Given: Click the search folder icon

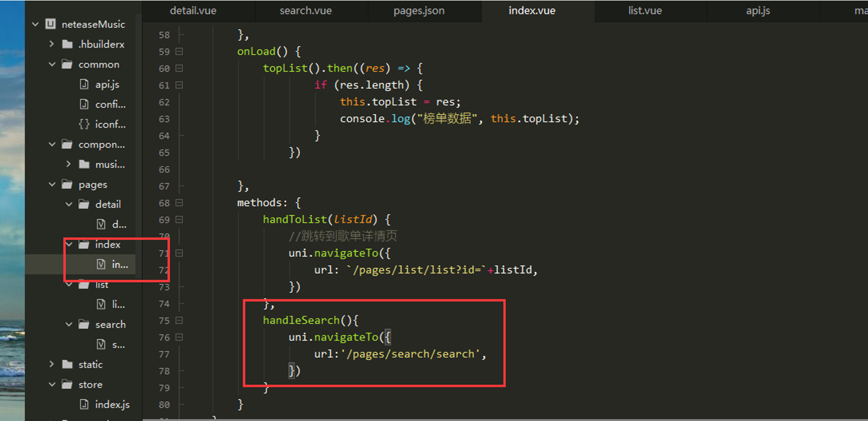Looking at the screenshot, I should (x=84, y=324).
